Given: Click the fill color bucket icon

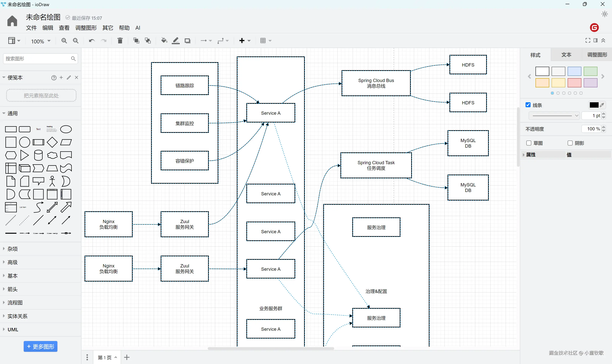Looking at the screenshot, I should (x=164, y=41).
